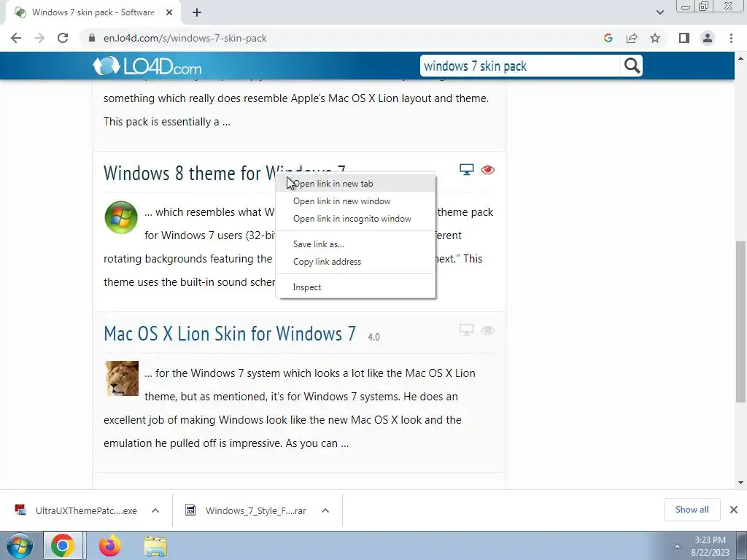Image resolution: width=747 pixels, height=560 pixels.
Task: Click the browser forward arrow
Action: click(x=39, y=38)
